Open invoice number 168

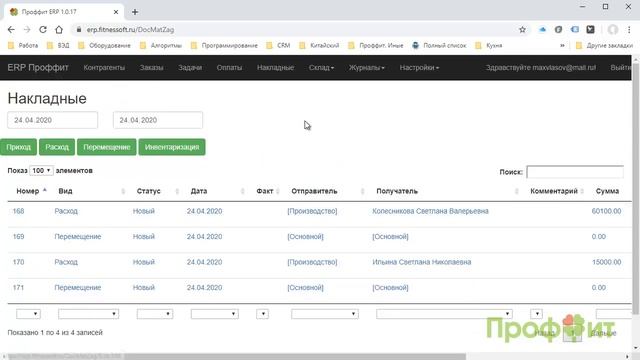[x=18, y=211]
